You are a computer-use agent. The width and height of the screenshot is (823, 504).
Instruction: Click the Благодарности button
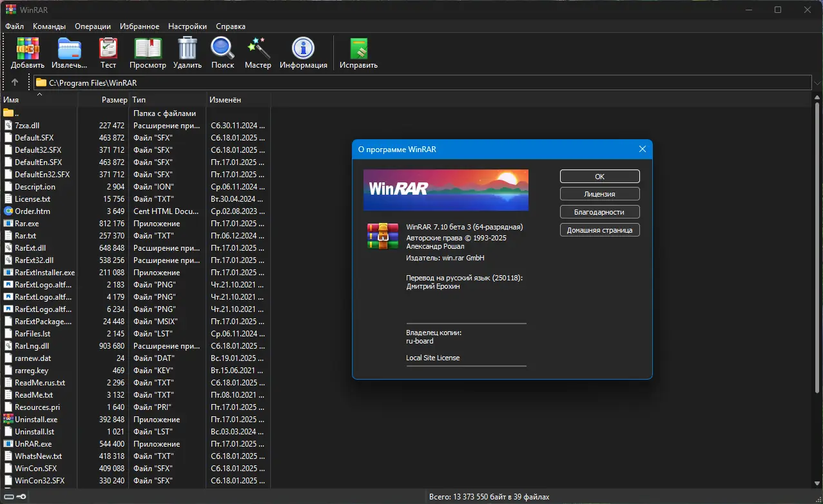pyautogui.click(x=599, y=211)
